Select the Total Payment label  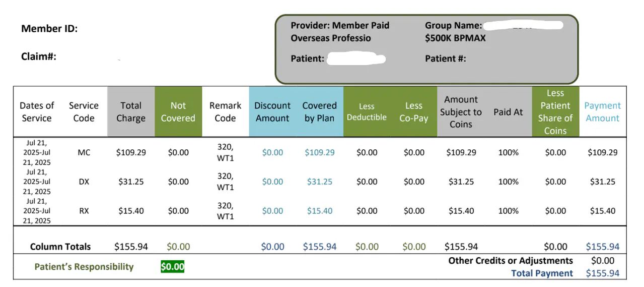coord(542,273)
